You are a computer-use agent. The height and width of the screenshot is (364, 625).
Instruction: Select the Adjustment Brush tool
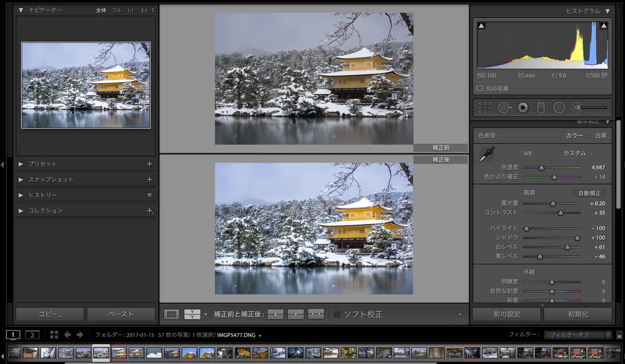pyautogui.click(x=590, y=107)
